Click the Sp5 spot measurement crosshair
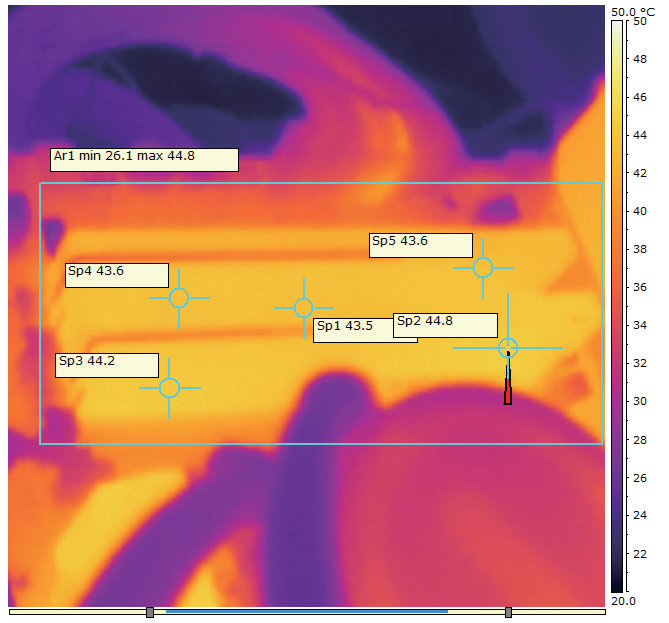The image size is (669, 623). (483, 268)
